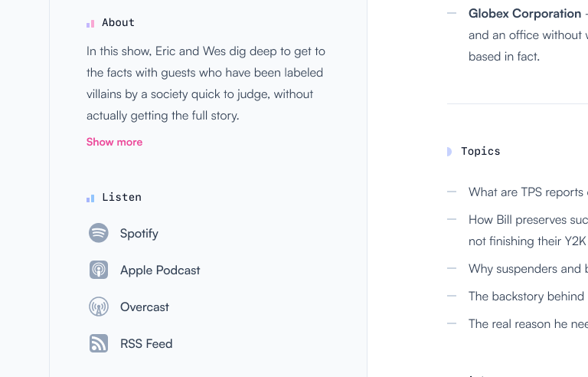Open the Overcast text link
Screen dimensions: 588x377
[x=145, y=307]
